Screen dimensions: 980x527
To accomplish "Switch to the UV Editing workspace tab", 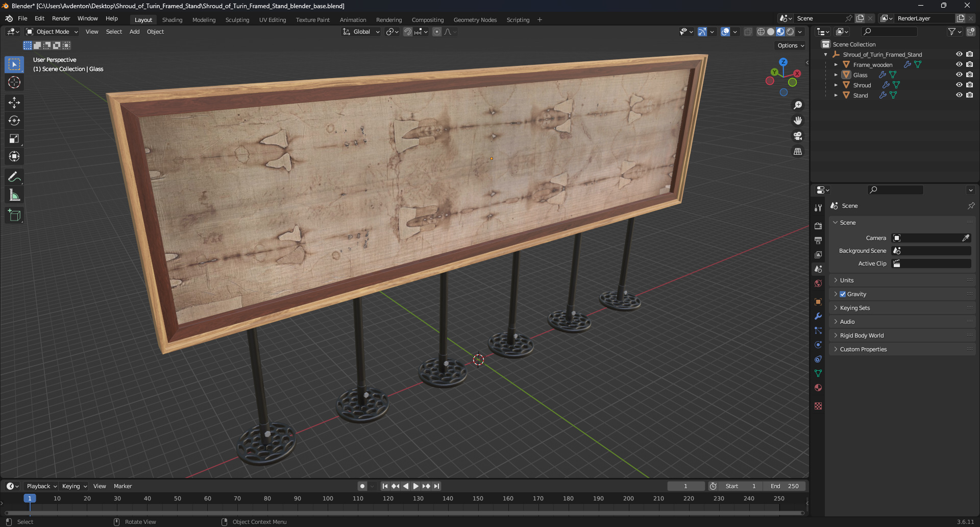I will (273, 20).
